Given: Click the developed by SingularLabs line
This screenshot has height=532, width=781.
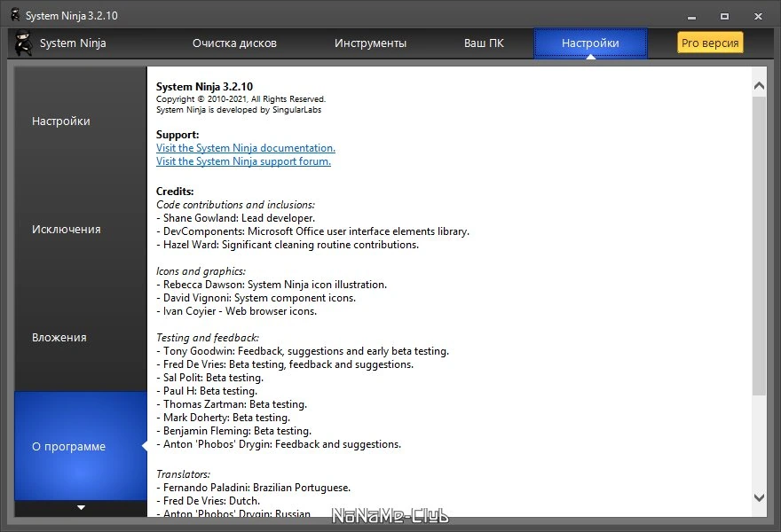Looking at the screenshot, I should pyautogui.click(x=239, y=110).
